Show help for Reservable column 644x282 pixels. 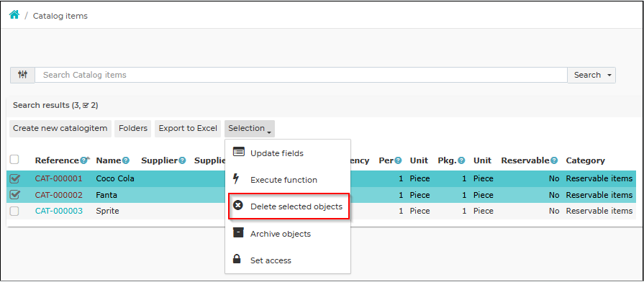pos(554,160)
